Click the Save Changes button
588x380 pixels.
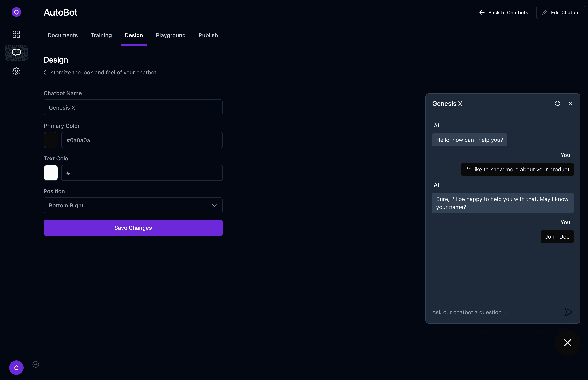point(133,228)
